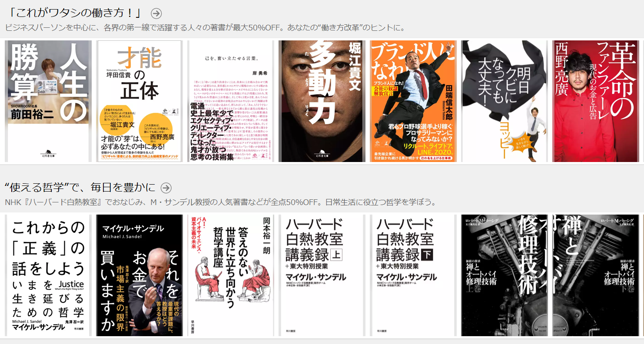Select the 明日クビになっても大丈夫！ book
644x344 pixels.
[505, 101]
